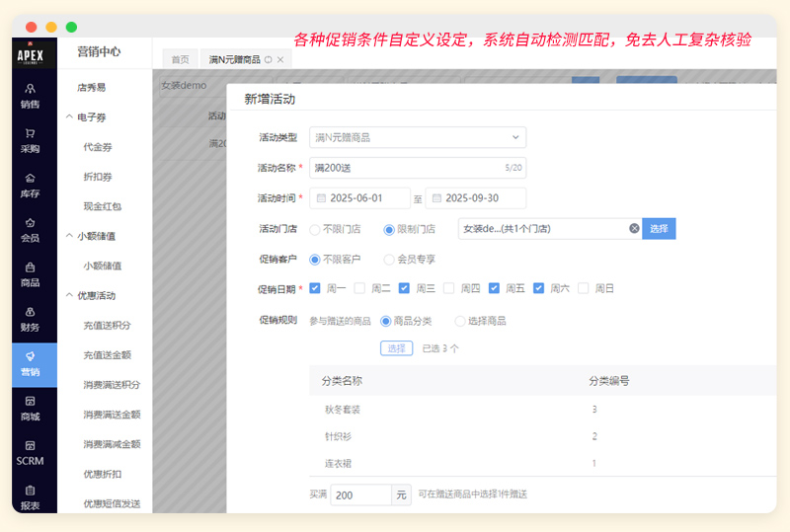This screenshot has height=532, width=790.
Task: Open the SCRM module icon
Action: [x=30, y=445]
